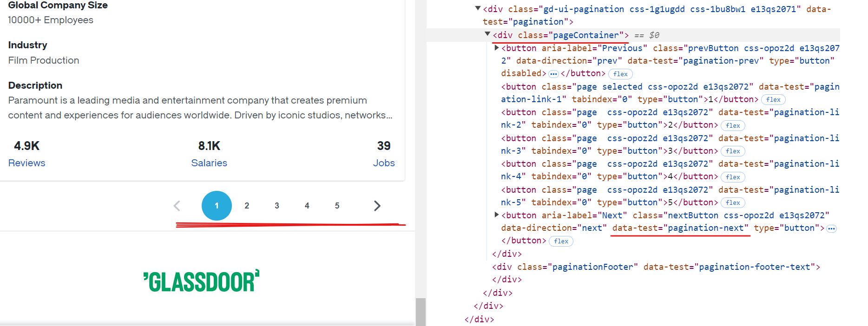
Task: Expand ellipsis inside prevButton element
Action: [x=553, y=74]
